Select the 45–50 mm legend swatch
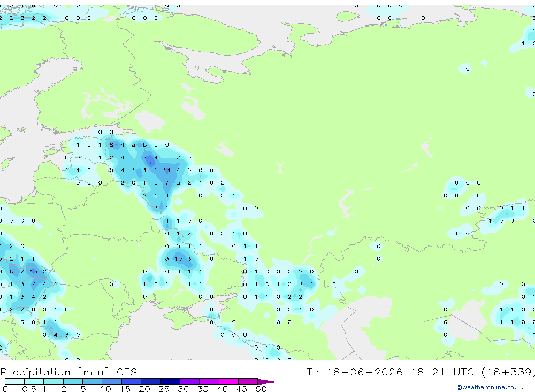The image size is (535, 392). tap(248, 381)
